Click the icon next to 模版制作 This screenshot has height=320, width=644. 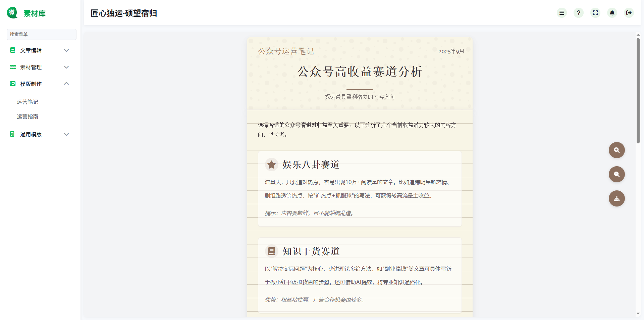tap(12, 84)
